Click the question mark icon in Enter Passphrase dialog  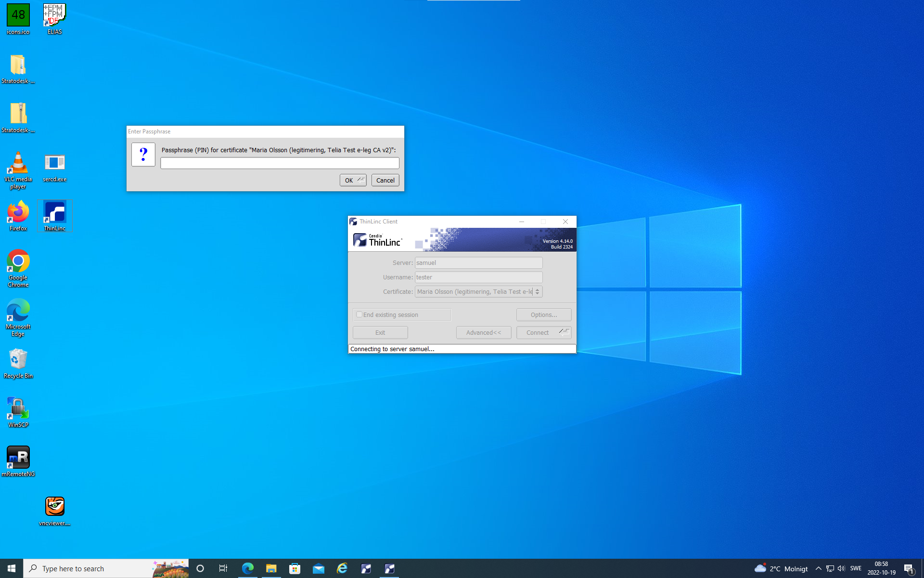(143, 155)
